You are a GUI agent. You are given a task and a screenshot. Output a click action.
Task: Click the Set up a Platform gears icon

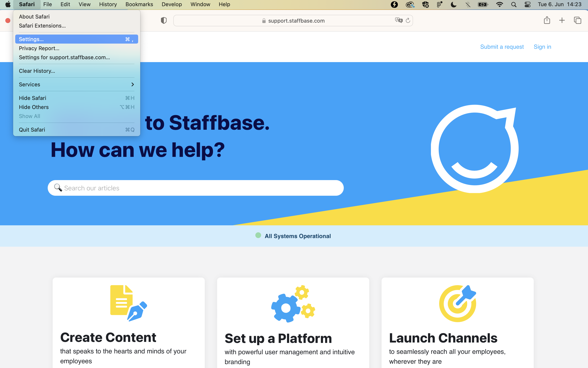pyautogui.click(x=293, y=304)
